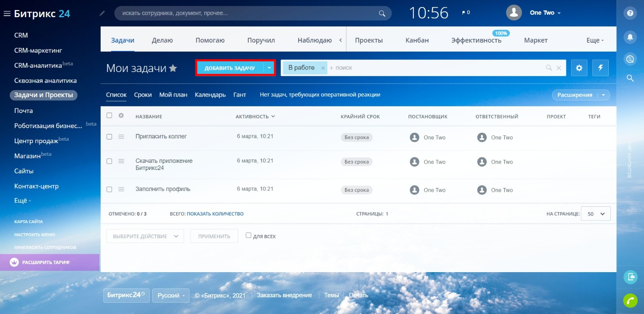
Task: Check the box for Скачать приложение Битрикс24
Action: point(109,161)
